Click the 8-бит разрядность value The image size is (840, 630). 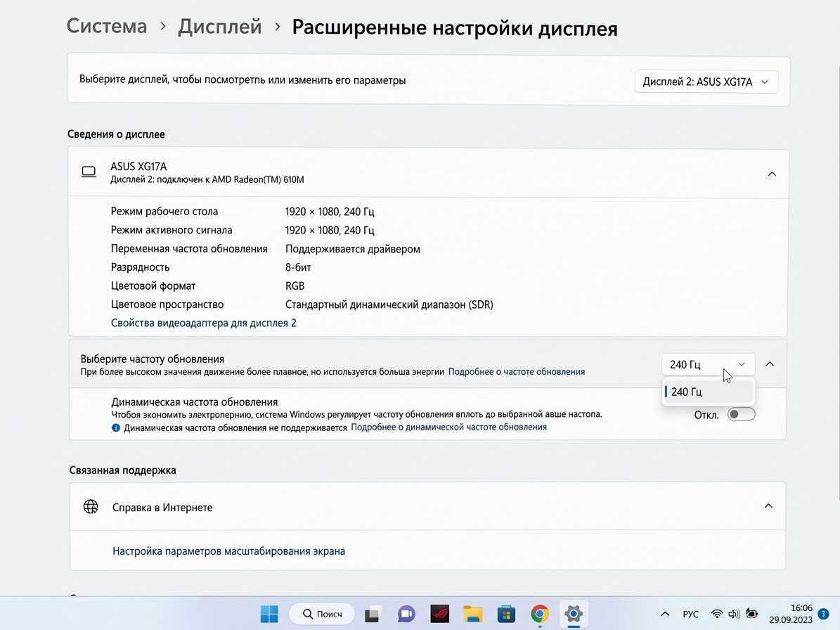pyautogui.click(x=298, y=266)
